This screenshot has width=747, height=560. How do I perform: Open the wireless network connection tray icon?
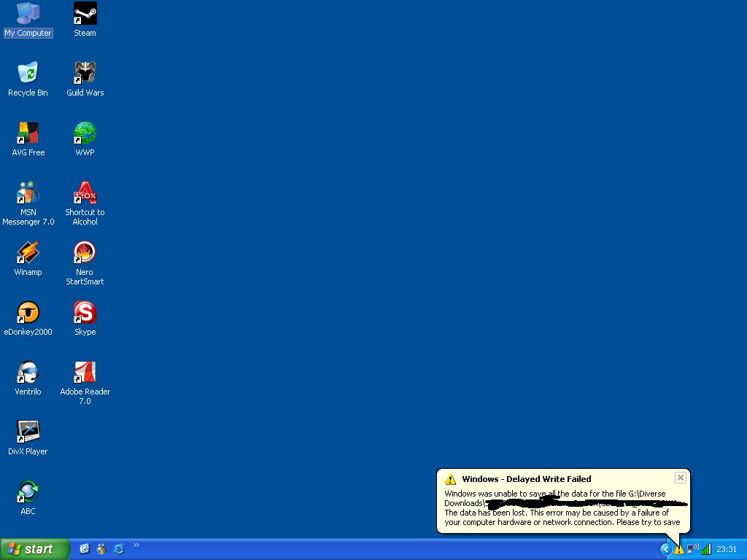pos(693,549)
